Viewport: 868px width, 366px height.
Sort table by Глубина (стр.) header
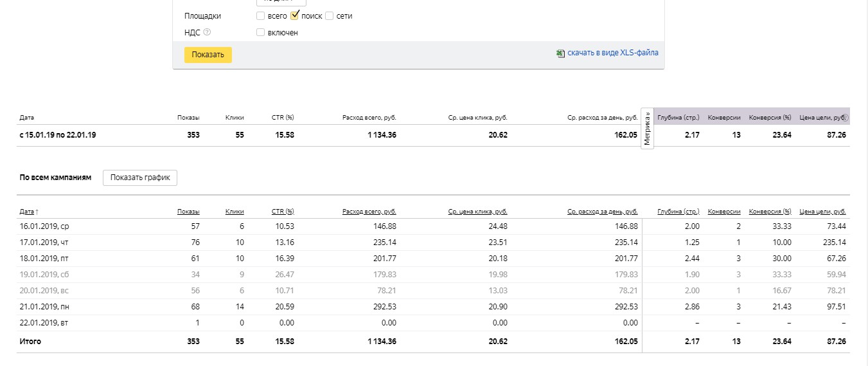[x=678, y=212]
